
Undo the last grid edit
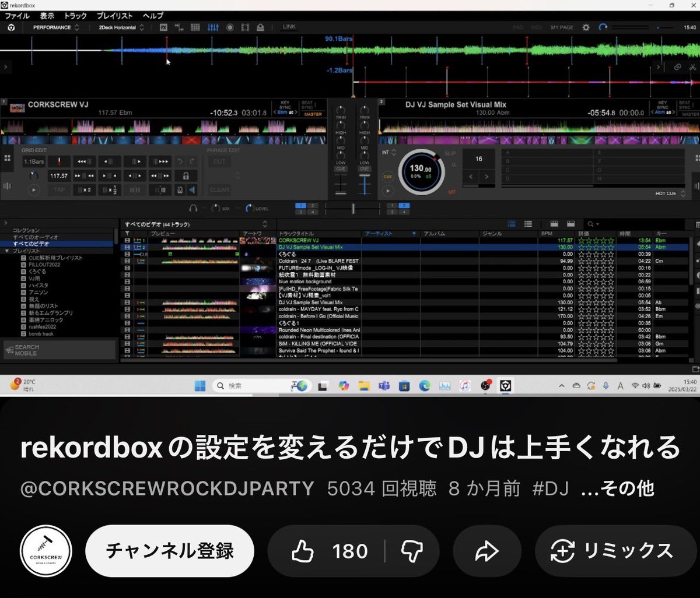(180, 161)
